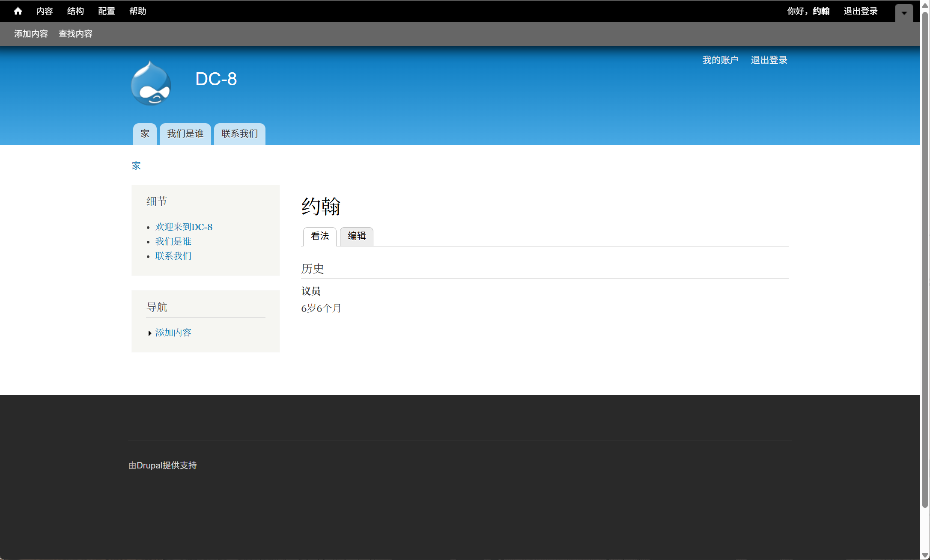The image size is (930, 560).
Task: Open 我的账户 link in header
Action: click(720, 60)
